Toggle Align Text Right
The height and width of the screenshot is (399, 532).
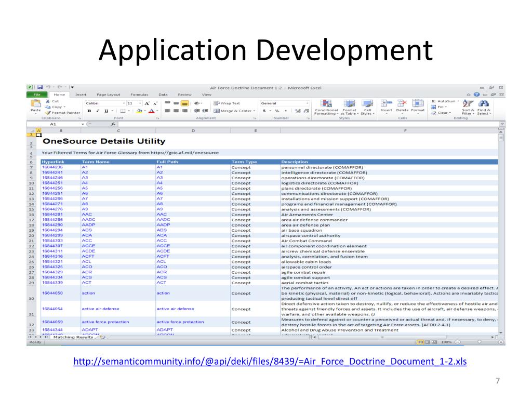coord(184,111)
